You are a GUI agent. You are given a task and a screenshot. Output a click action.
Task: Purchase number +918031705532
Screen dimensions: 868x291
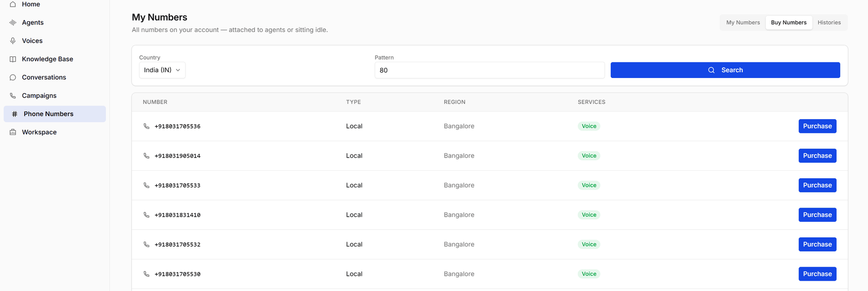point(817,244)
